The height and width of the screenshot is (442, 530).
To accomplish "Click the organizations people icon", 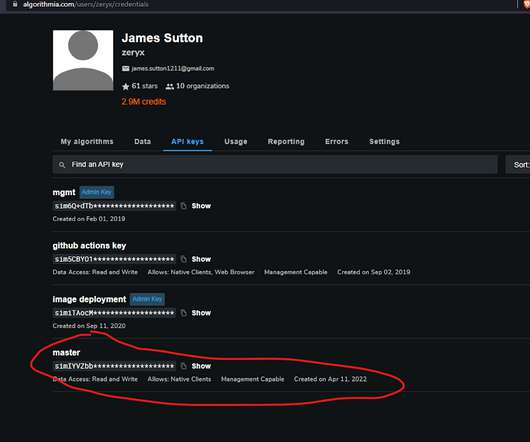I will [x=170, y=87].
